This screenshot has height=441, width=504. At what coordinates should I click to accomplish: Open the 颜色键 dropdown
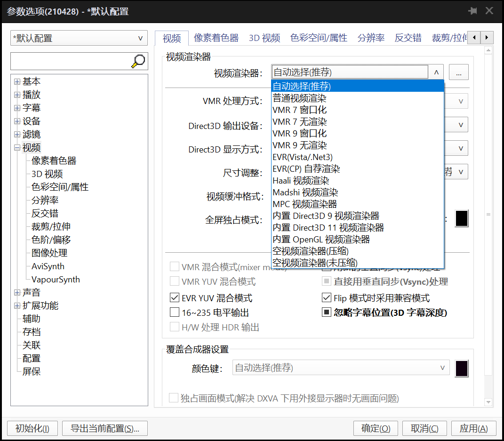point(341,368)
